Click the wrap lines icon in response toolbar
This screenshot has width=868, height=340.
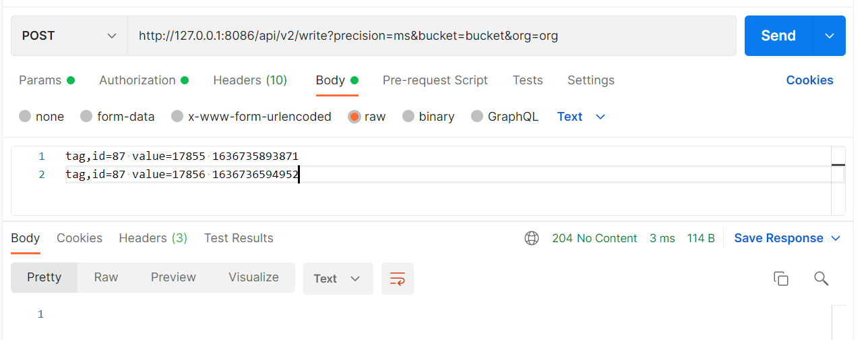point(398,279)
